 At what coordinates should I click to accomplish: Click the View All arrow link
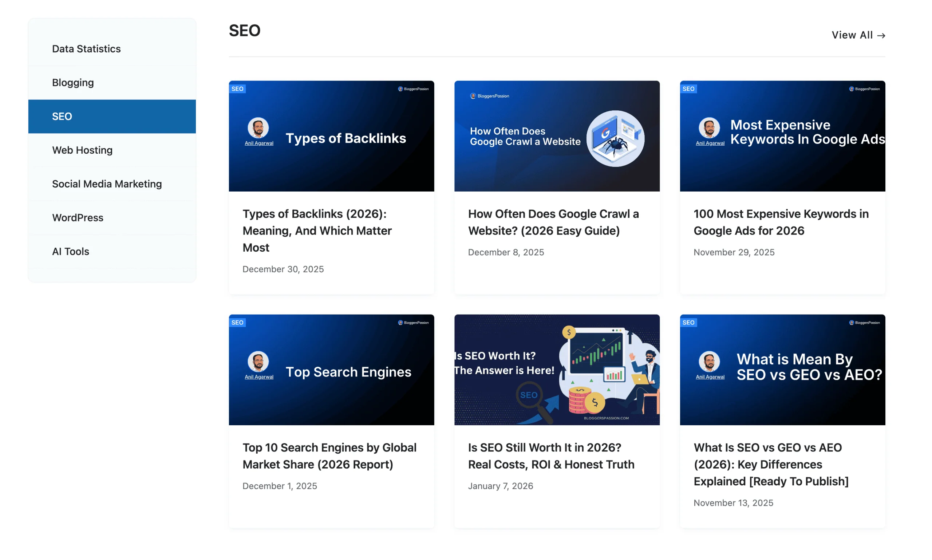pos(858,35)
